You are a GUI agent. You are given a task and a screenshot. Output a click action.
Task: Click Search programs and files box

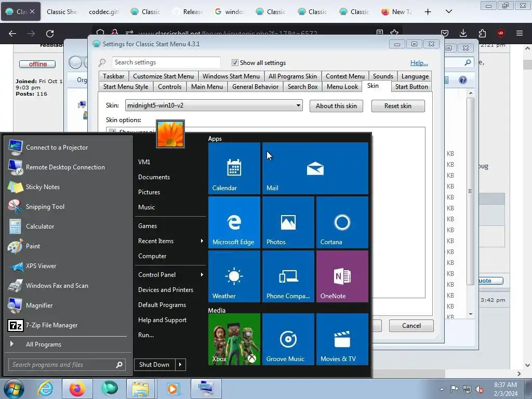67,365
